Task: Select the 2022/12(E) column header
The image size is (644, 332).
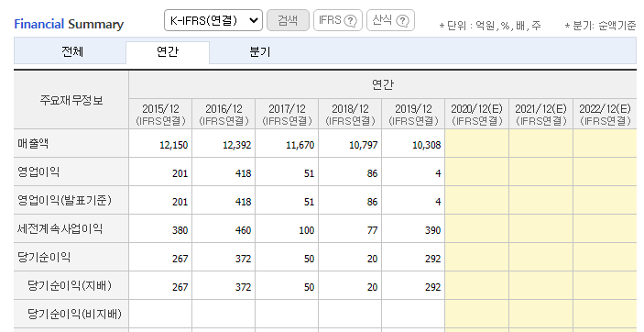Action: (x=605, y=114)
